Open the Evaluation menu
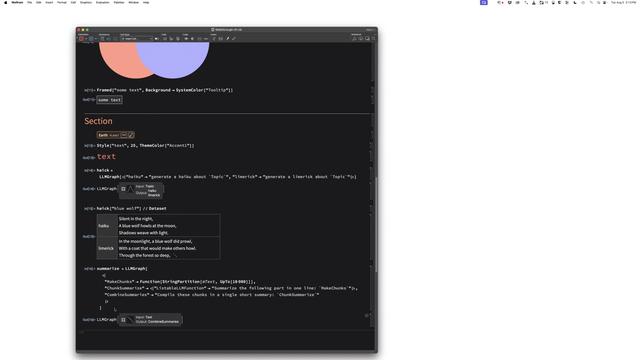 [x=102, y=2]
